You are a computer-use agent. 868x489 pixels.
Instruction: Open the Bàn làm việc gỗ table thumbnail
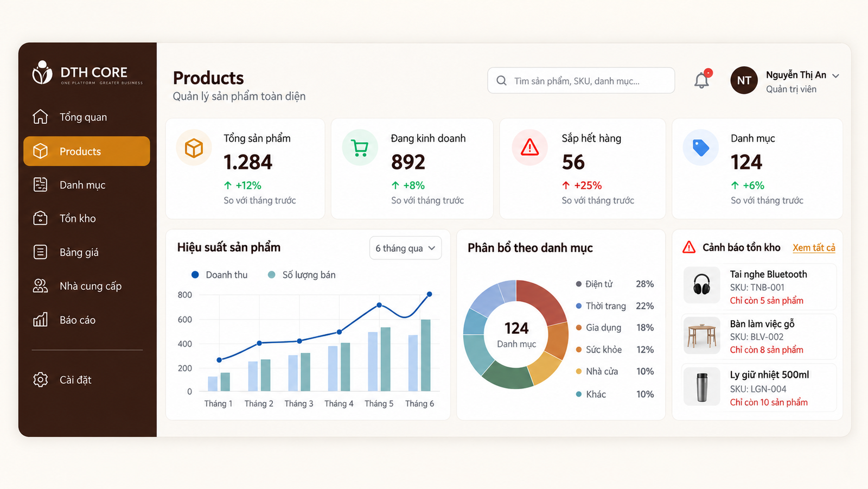(701, 335)
